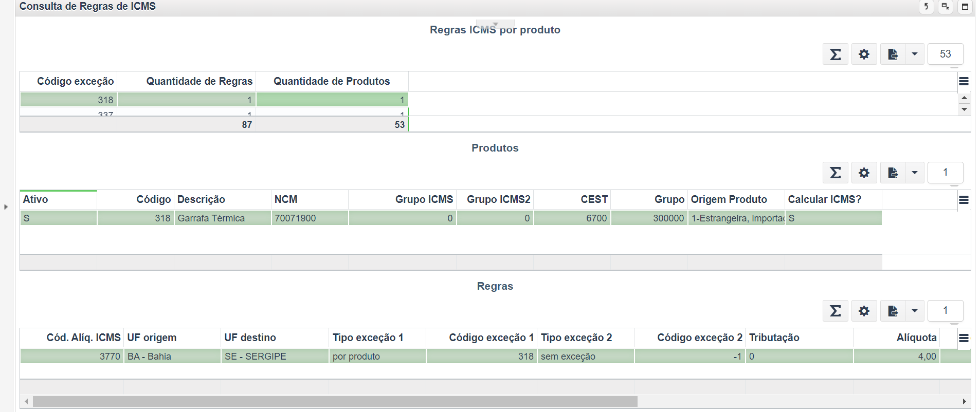Click the maximize panel icon in title bar
The width and height of the screenshot is (980, 412).
click(x=965, y=7)
